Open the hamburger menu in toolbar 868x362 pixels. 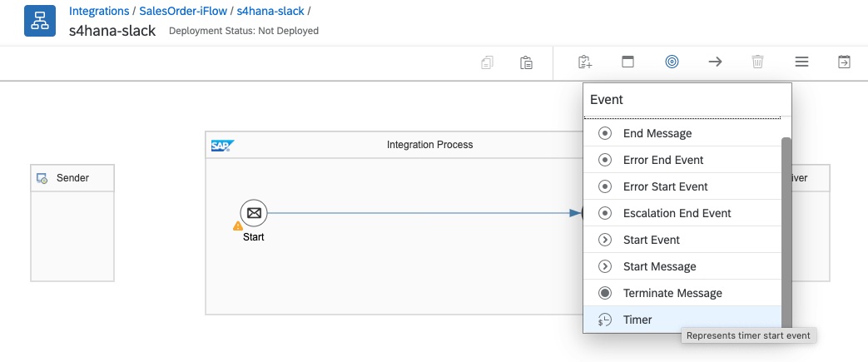(x=801, y=62)
